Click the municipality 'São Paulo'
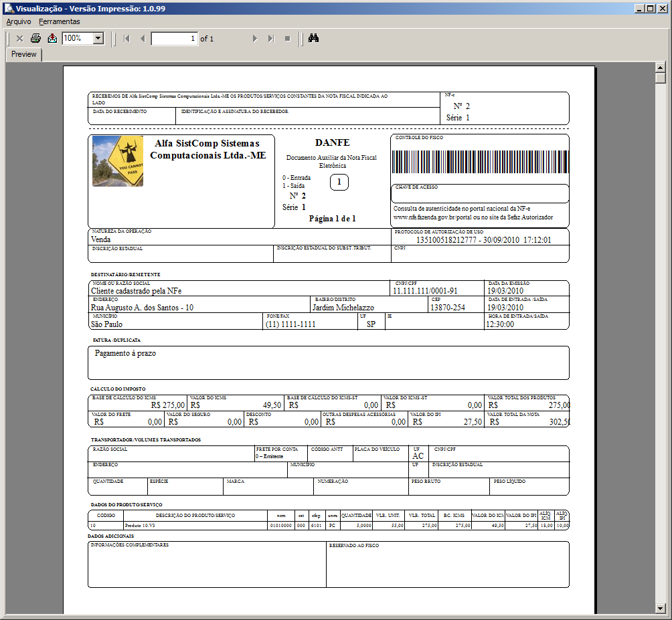 (x=106, y=324)
